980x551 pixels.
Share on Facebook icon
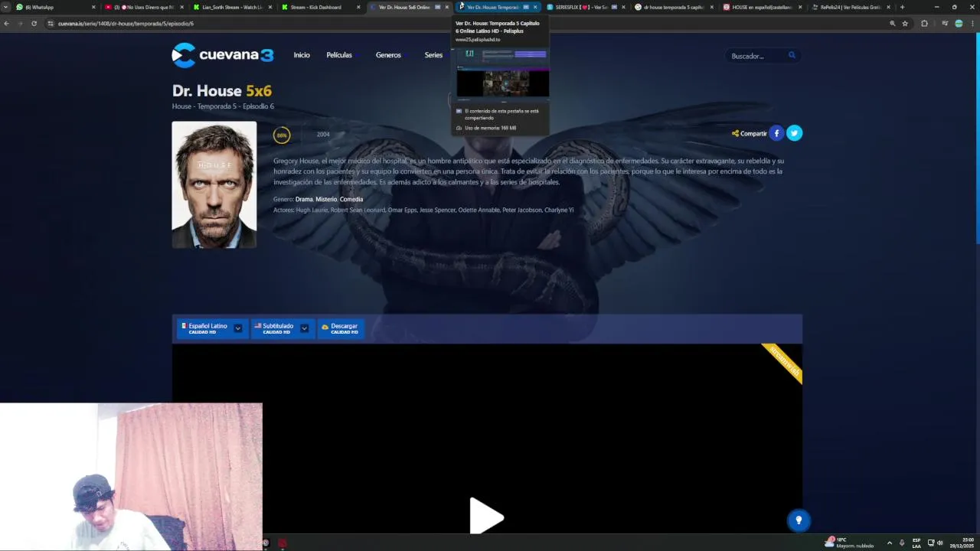click(776, 133)
